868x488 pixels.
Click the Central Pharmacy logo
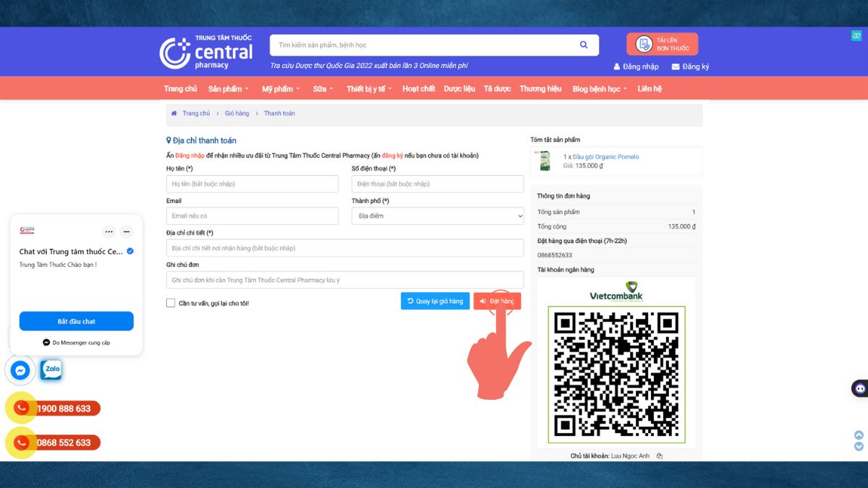pyautogui.click(x=206, y=52)
